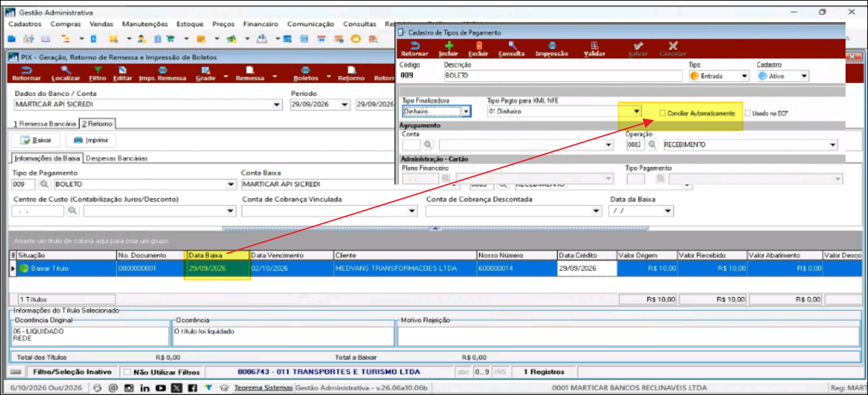This screenshot has height=395, width=868.
Task: Click the Excluir icon in Cadastro window
Action: pyautogui.click(x=478, y=46)
